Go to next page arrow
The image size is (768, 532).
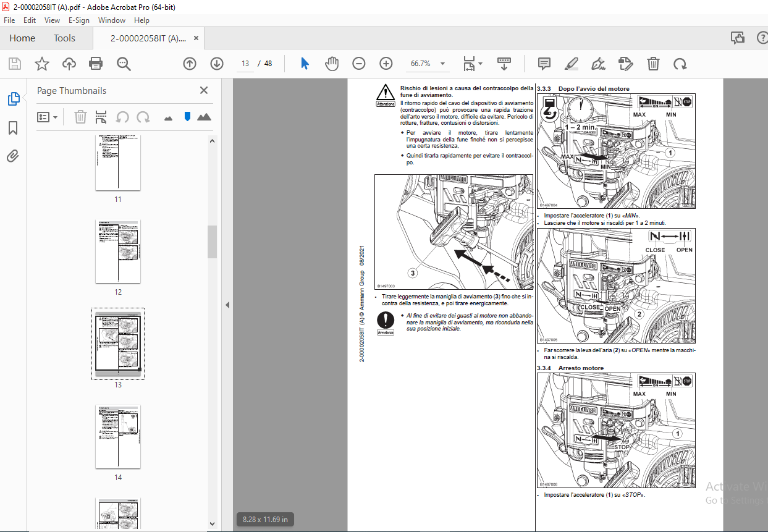pyautogui.click(x=217, y=64)
